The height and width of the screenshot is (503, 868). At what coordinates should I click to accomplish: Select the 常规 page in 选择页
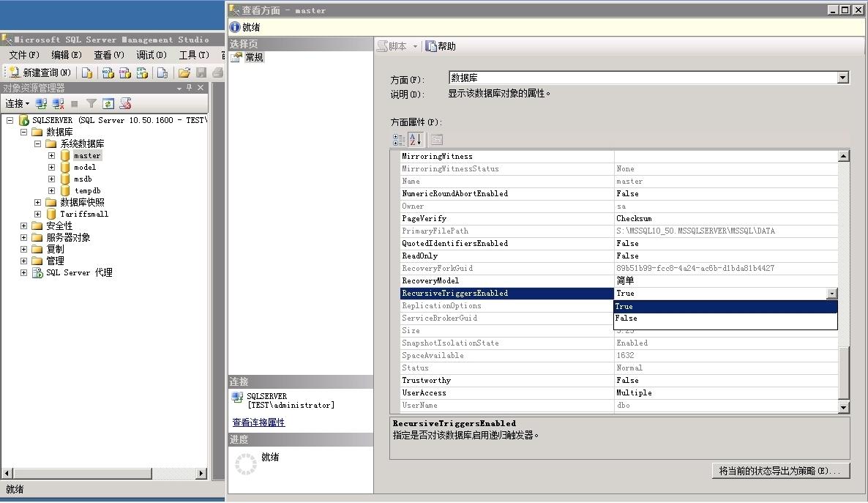pyautogui.click(x=254, y=57)
